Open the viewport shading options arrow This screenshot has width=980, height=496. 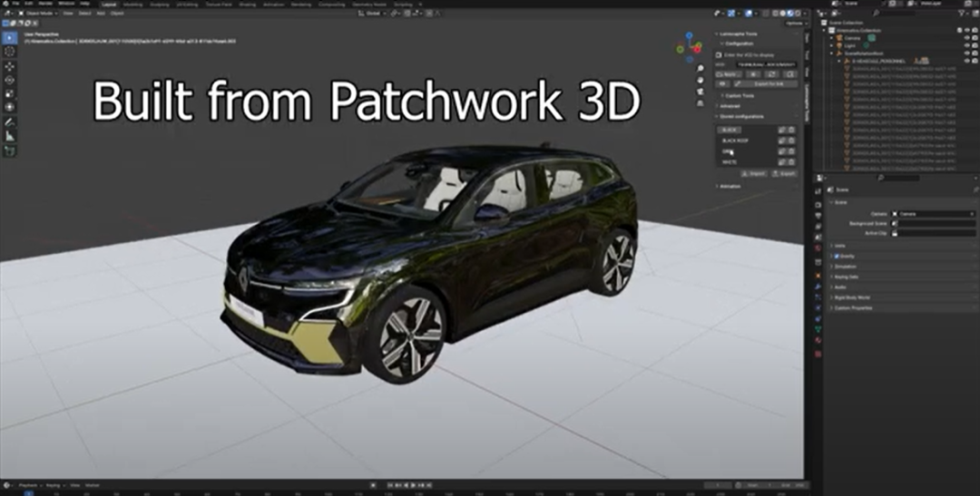pyautogui.click(x=805, y=13)
